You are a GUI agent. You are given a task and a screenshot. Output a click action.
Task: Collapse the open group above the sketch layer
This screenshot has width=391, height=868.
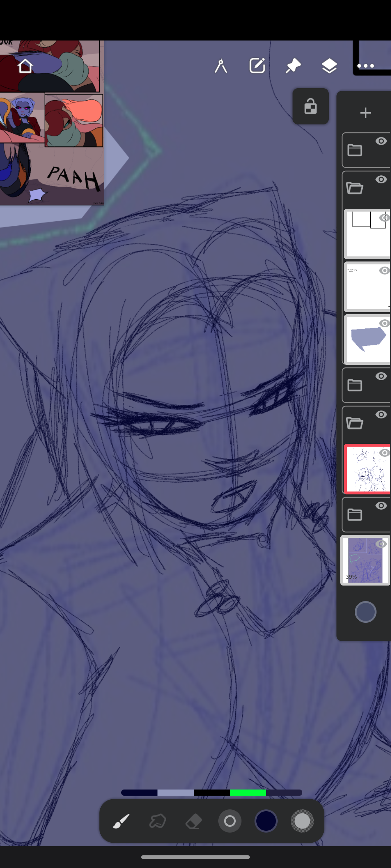click(x=355, y=423)
